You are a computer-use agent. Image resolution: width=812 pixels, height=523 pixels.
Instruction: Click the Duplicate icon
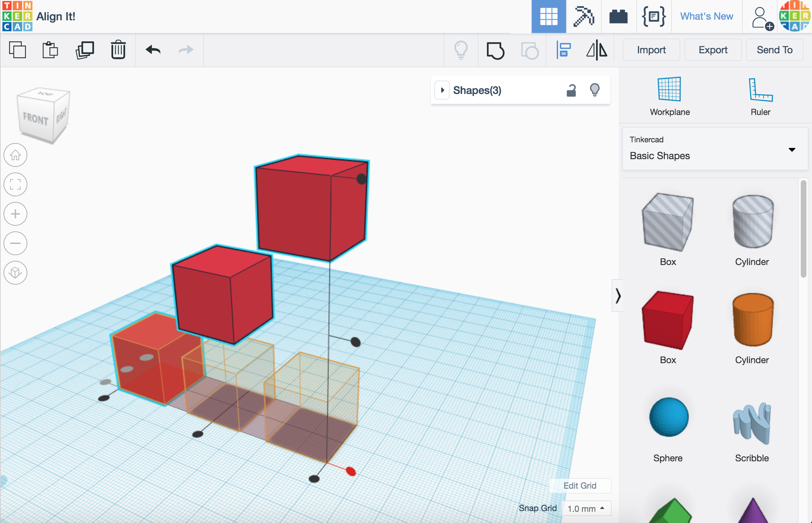tap(85, 50)
